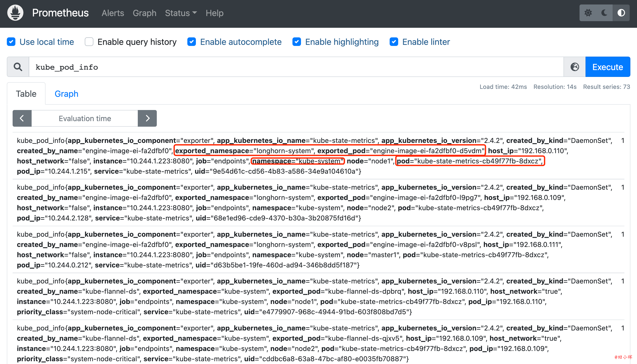The image size is (637, 364).
Task: Toggle the Enable autocomplete checkbox
Action: coord(192,42)
